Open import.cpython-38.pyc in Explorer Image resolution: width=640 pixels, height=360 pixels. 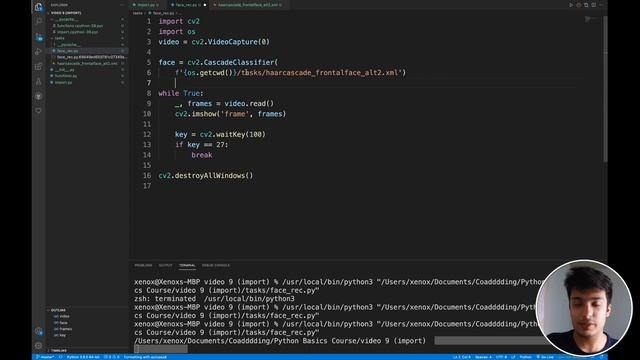(87, 32)
